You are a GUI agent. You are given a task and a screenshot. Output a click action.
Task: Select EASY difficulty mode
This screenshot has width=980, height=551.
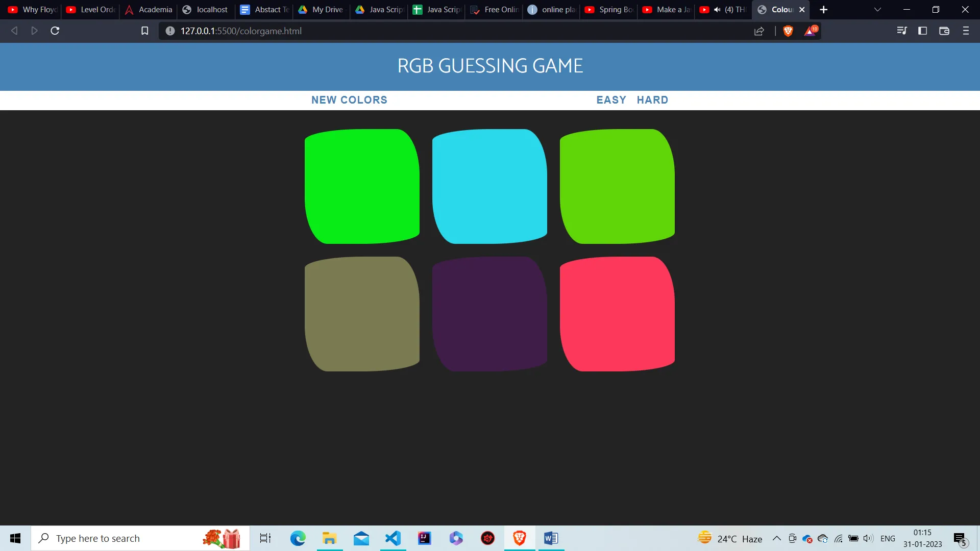[x=611, y=99]
